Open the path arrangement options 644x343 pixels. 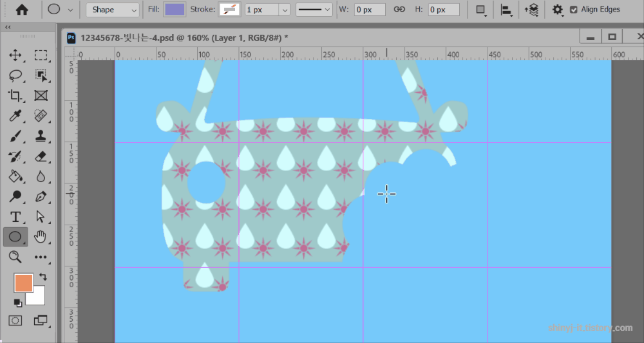532,10
